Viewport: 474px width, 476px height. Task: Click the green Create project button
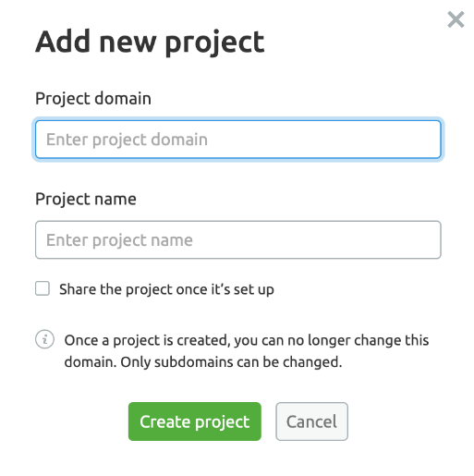[195, 421]
